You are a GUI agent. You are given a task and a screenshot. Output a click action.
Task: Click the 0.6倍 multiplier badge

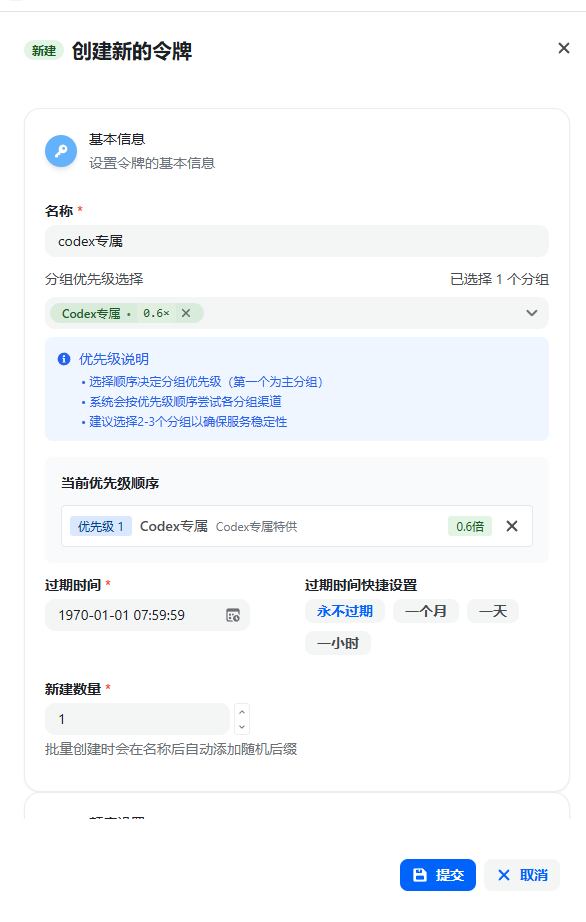click(470, 526)
